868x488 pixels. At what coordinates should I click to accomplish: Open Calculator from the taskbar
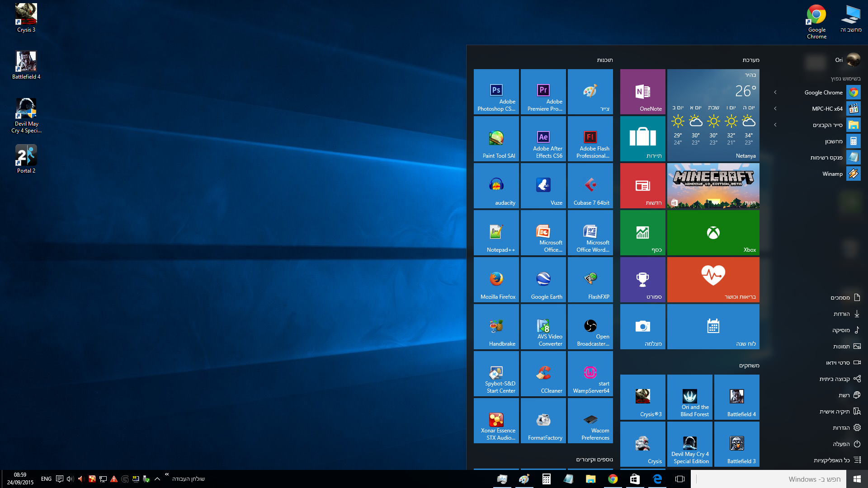point(547,479)
